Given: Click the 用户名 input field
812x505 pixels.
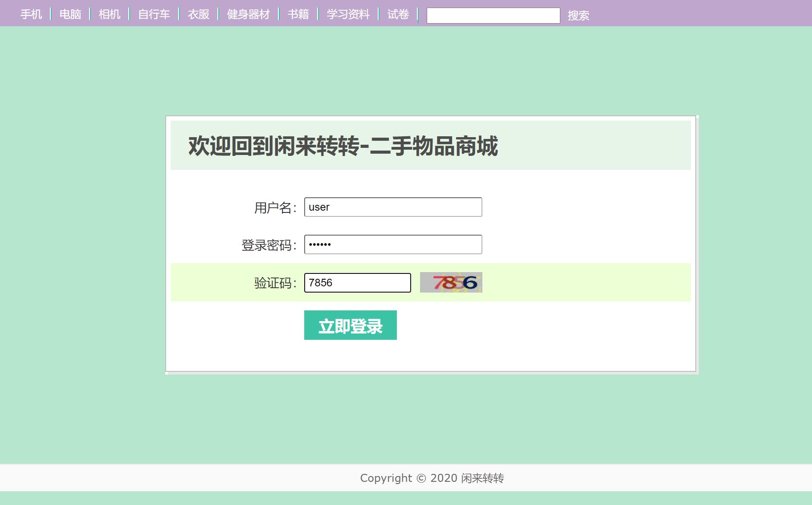Looking at the screenshot, I should (393, 207).
